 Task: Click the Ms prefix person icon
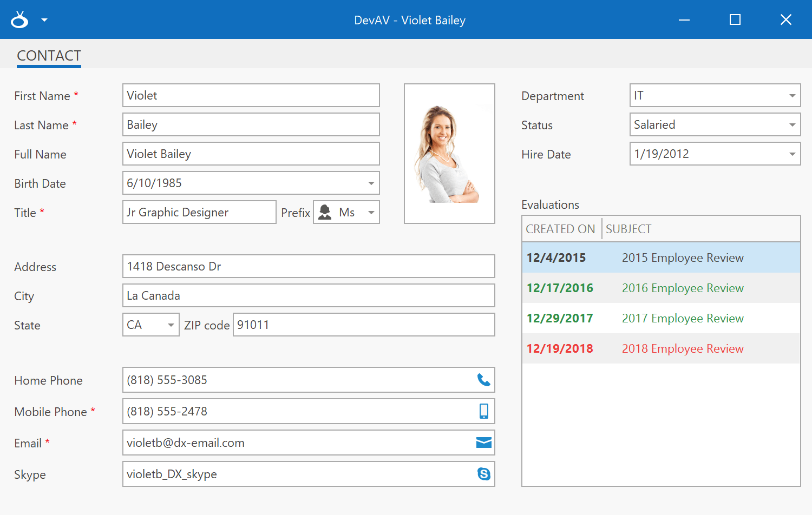[325, 213]
